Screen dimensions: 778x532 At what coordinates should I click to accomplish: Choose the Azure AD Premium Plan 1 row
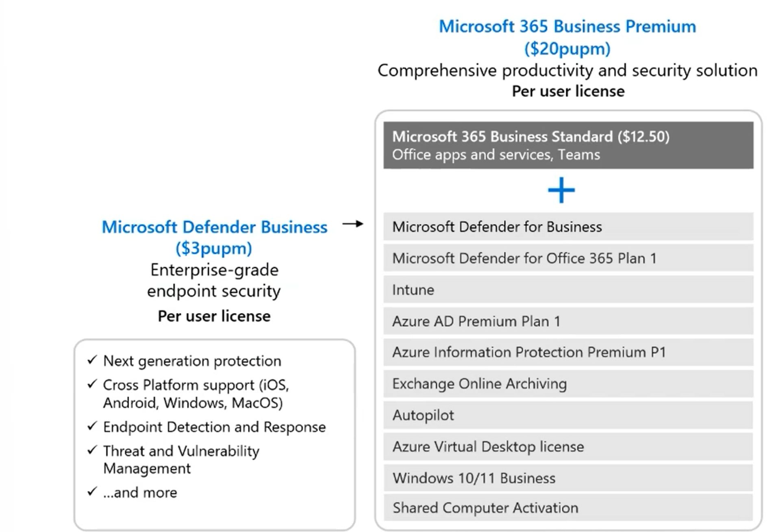tap(568, 321)
